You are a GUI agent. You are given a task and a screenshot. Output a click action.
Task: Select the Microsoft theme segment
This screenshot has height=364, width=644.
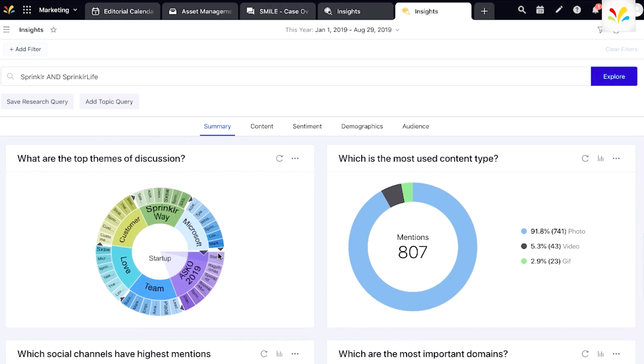point(192,231)
